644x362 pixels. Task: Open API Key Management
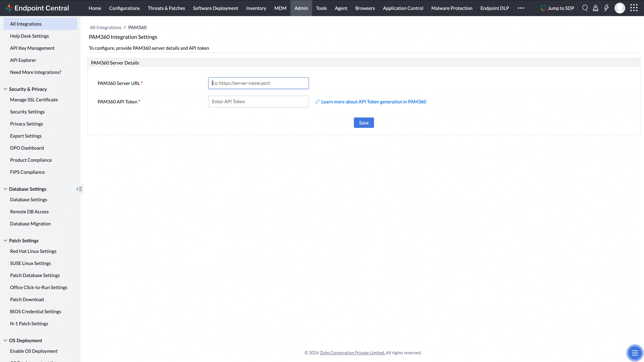pyautogui.click(x=32, y=48)
